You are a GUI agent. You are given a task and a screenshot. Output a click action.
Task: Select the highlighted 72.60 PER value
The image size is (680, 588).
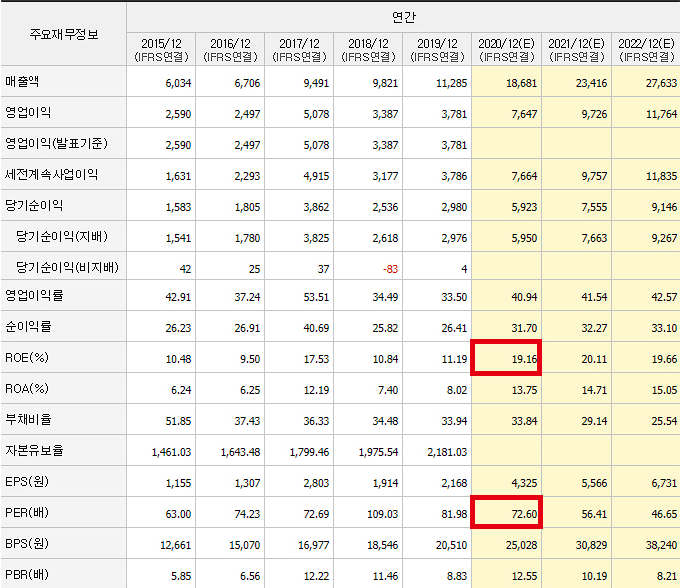pyautogui.click(x=524, y=514)
